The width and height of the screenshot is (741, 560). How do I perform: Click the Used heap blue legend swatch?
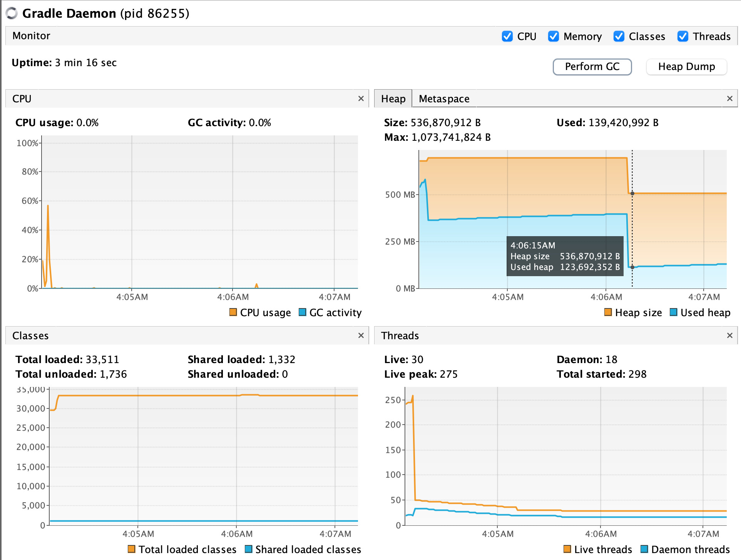[673, 312]
